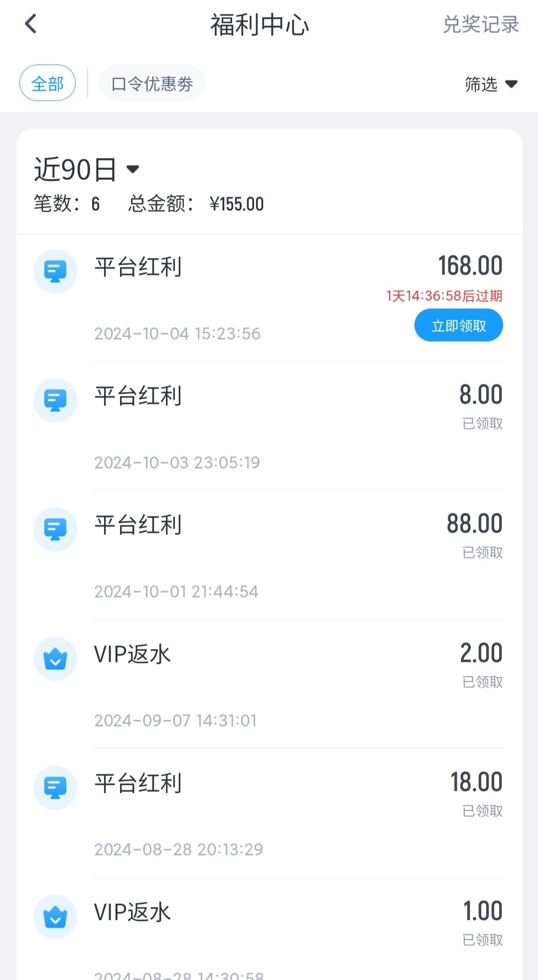Click the 8.00 platform bonus monitor icon
Image resolution: width=538 pixels, height=980 pixels.
coord(55,400)
